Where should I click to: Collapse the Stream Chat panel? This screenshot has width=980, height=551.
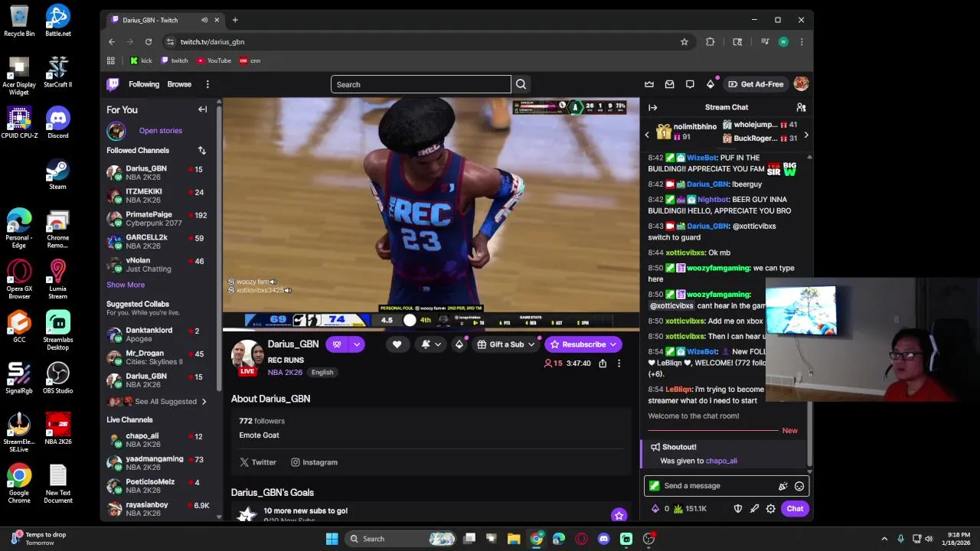pos(652,107)
